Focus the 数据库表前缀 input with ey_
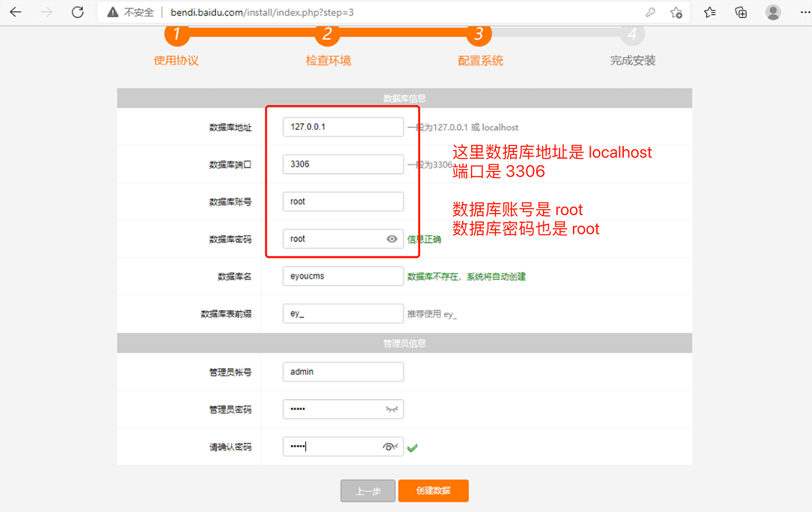 coord(343,313)
